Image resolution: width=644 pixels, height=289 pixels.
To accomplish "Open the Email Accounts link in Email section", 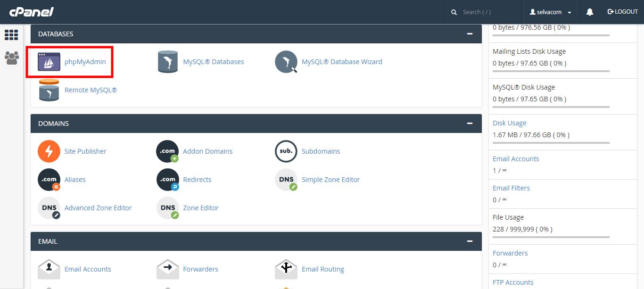I will (88, 269).
